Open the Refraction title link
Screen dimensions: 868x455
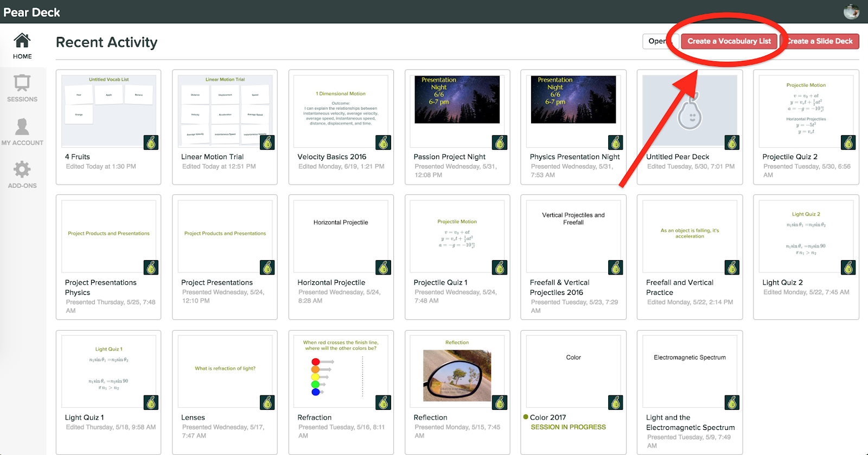tap(315, 418)
